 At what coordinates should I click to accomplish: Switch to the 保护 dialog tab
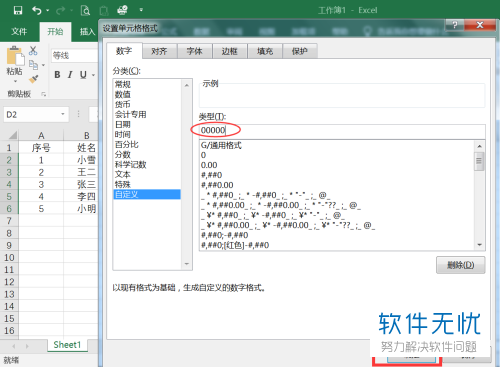tap(299, 51)
